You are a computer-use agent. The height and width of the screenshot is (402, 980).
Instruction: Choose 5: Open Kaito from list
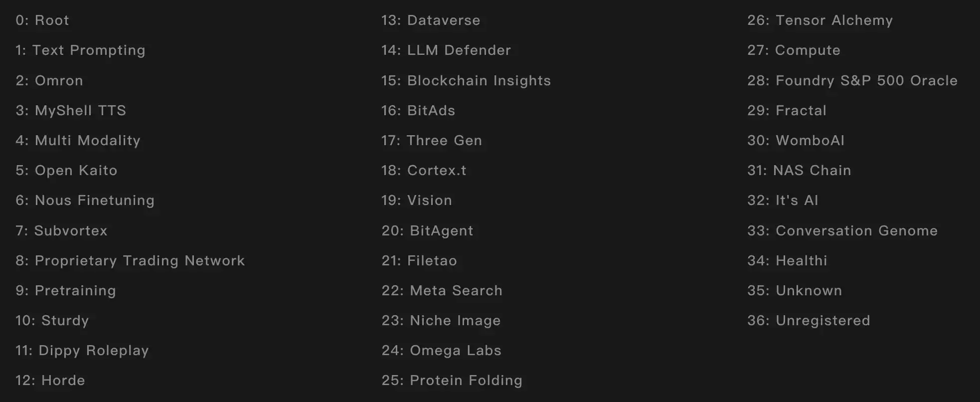(x=66, y=171)
